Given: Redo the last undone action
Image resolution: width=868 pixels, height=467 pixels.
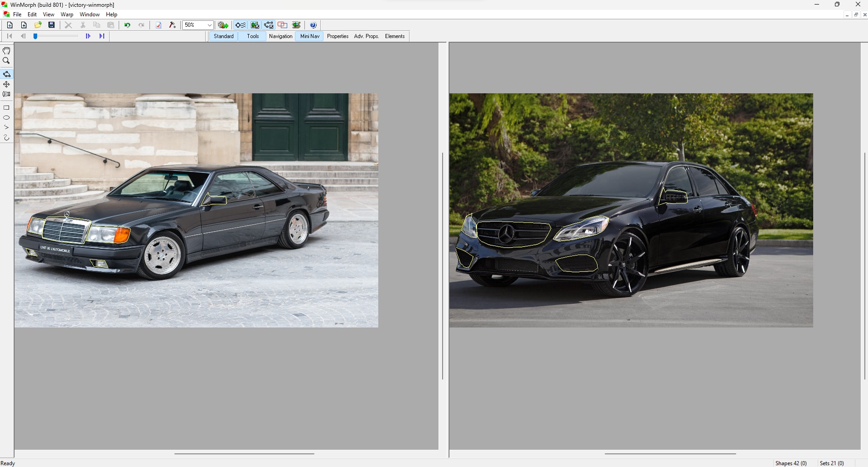Looking at the screenshot, I should point(141,25).
